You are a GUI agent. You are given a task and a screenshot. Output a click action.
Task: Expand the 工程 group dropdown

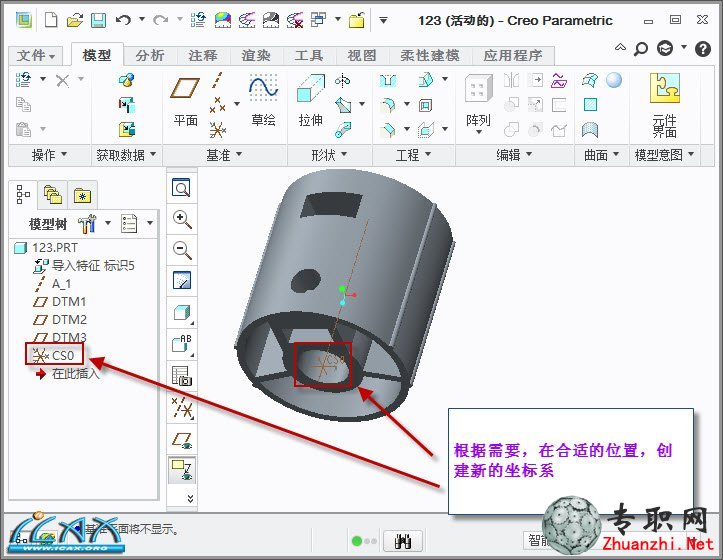coord(413,155)
